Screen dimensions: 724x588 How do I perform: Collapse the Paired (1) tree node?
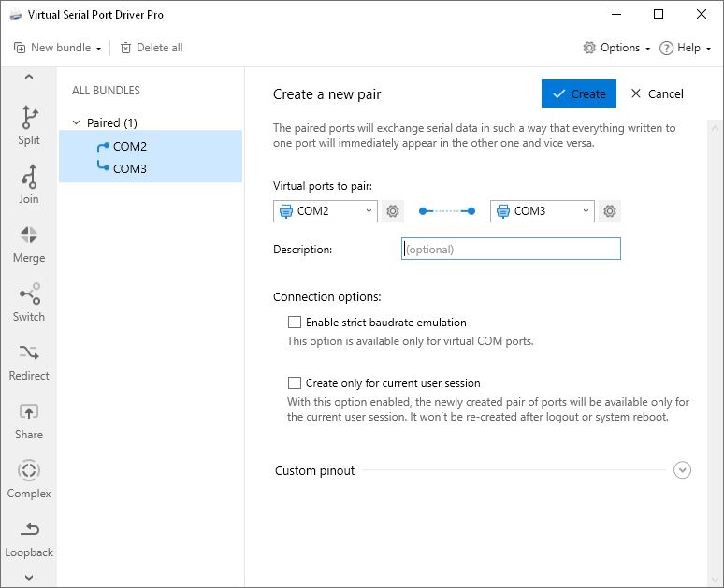tap(77, 123)
